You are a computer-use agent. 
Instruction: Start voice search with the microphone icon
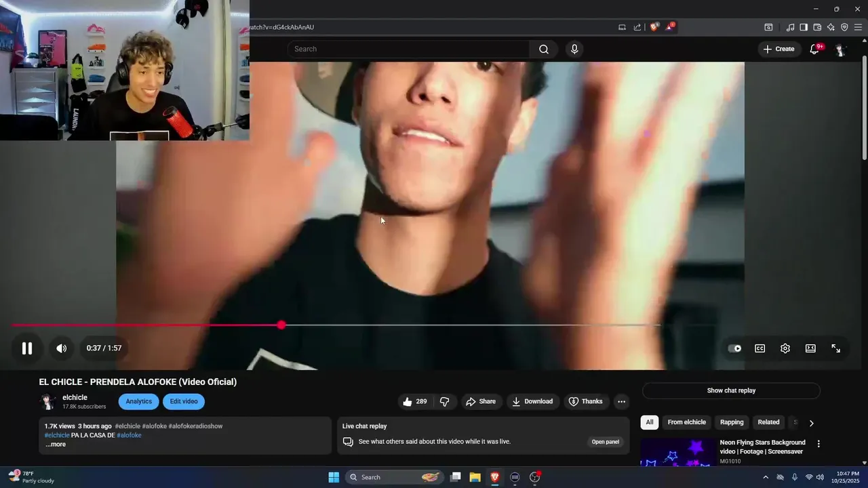coord(574,49)
